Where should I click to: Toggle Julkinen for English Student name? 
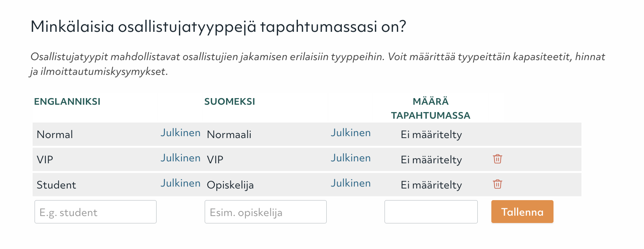pyautogui.click(x=181, y=183)
